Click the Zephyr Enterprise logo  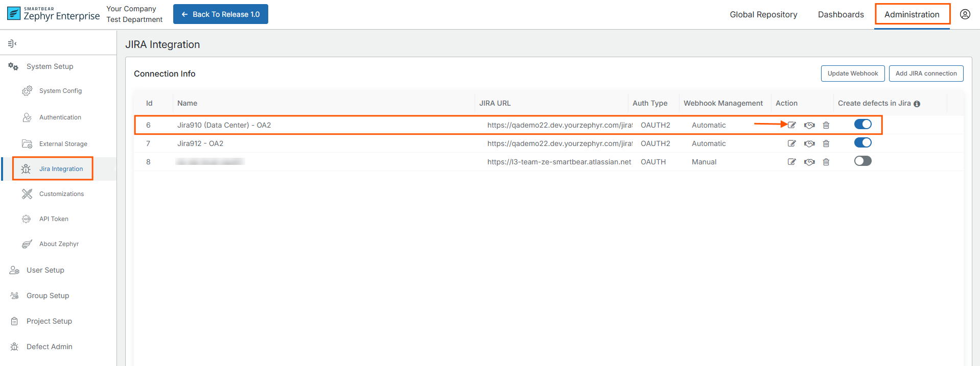pos(54,14)
